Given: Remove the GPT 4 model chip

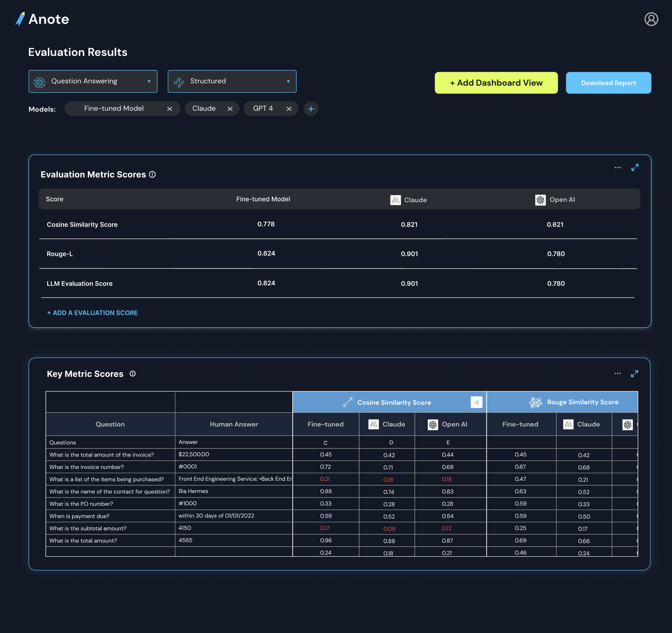Looking at the screenshot, I should click(289, 109).
